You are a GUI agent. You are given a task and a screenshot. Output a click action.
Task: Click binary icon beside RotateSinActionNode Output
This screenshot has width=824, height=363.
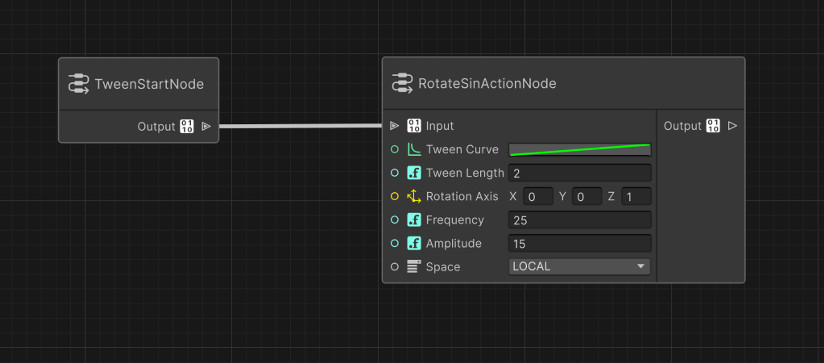[x=713, y=126]
